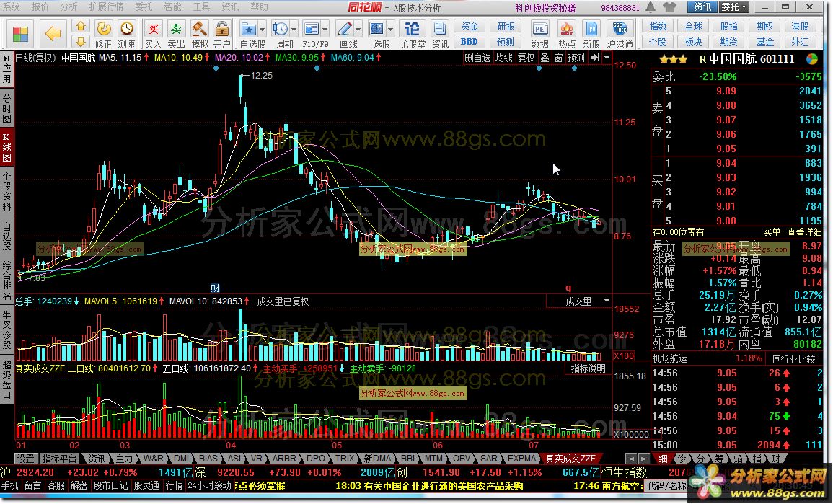Switch to K线图 in left sidebar

6,148
